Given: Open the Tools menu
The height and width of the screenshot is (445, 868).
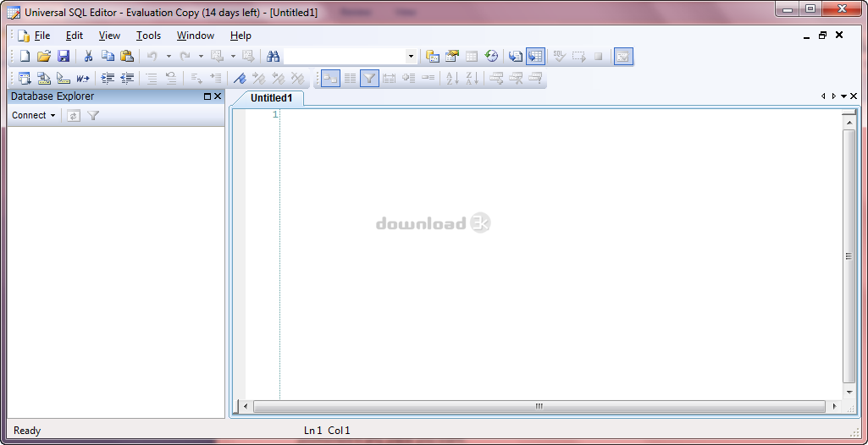Looking at the screenshot, I should 148,36.
